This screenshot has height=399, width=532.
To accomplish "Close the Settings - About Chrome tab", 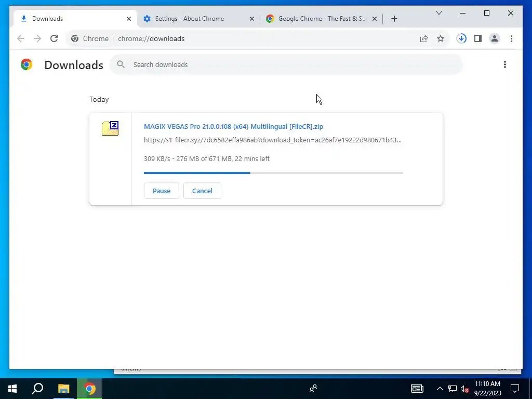I will coord(252,19).
